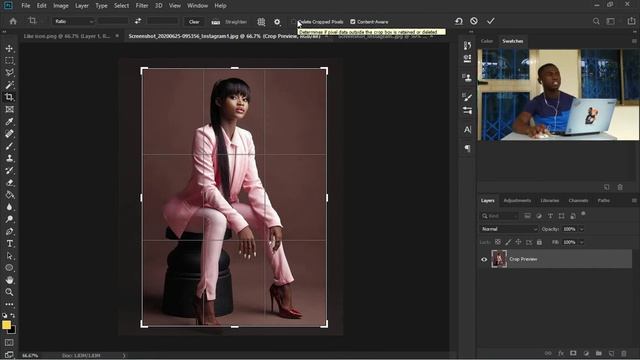
Task: Expand the Opacity value dropdown arrow
Action: [582, 229]
